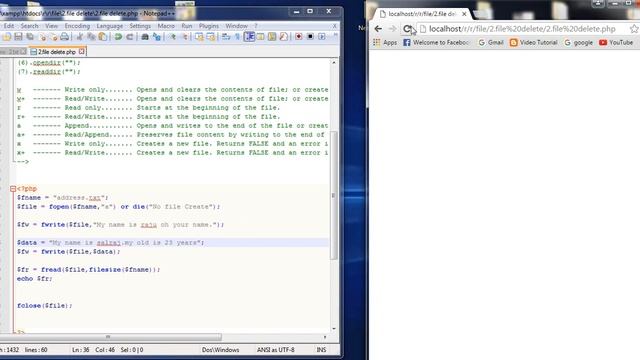Open the Edit menu in Notepad++

coord(9,26)
